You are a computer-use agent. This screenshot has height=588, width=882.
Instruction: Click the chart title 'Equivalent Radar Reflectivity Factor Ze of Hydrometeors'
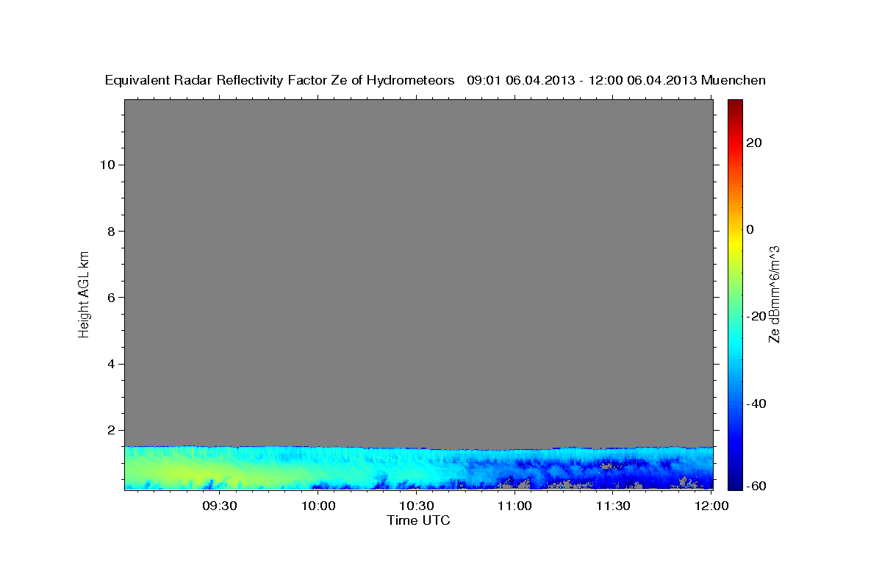(x=279, y=81)
